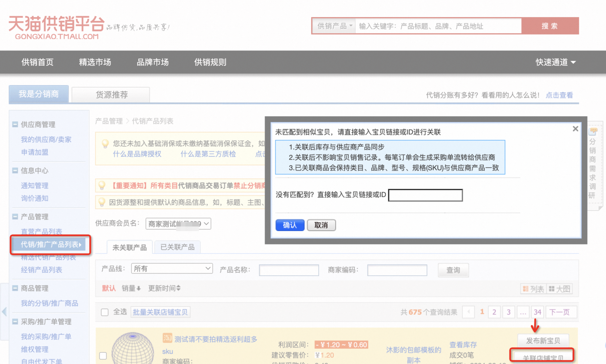Viewport: 606px width, 364px height.
Task: Switch to the 未关联产品 tab
Action: click(x=130, y=247)
